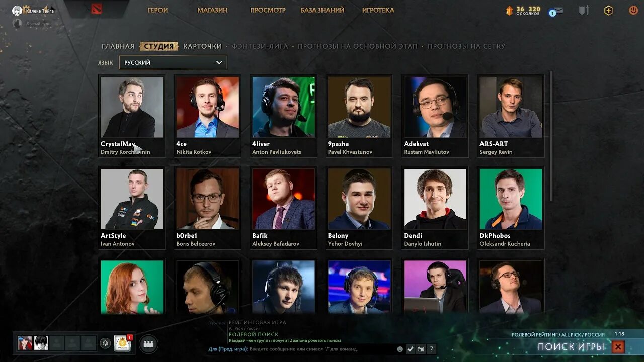Click the chat help question mark icon

pos(431,349)
